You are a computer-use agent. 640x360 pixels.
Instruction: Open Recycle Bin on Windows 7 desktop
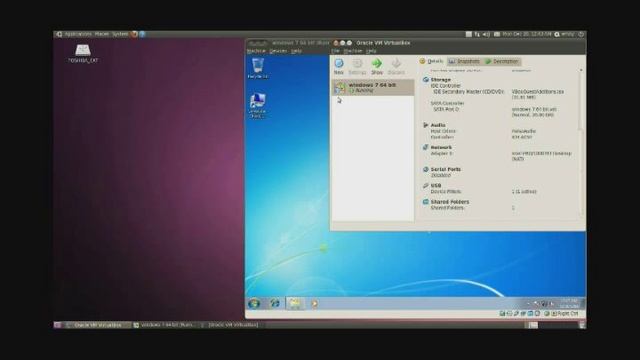(x=258, y=68)
